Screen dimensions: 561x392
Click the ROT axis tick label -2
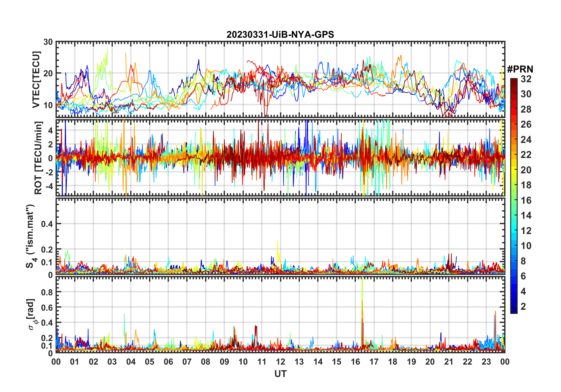click(x=49, y=172)
